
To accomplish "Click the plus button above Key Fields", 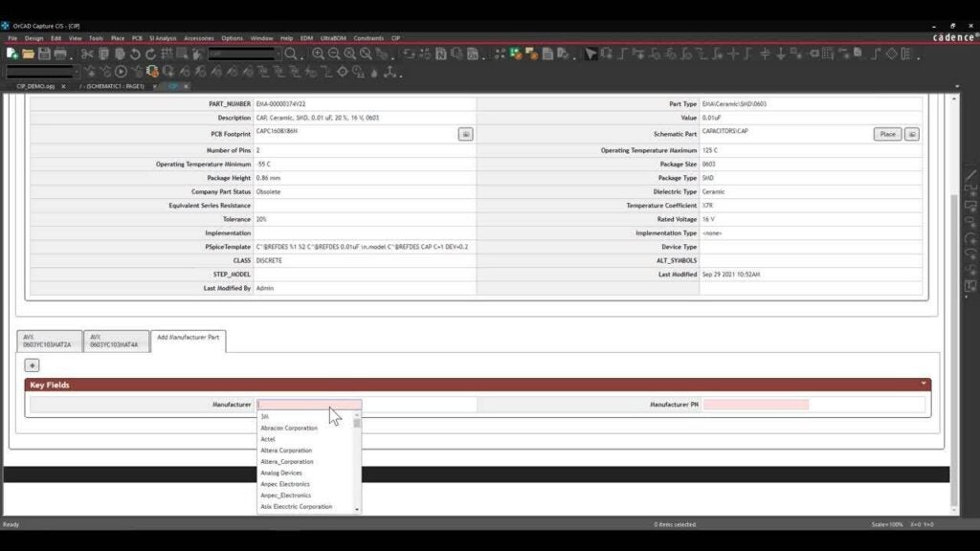I will point(32,365).
